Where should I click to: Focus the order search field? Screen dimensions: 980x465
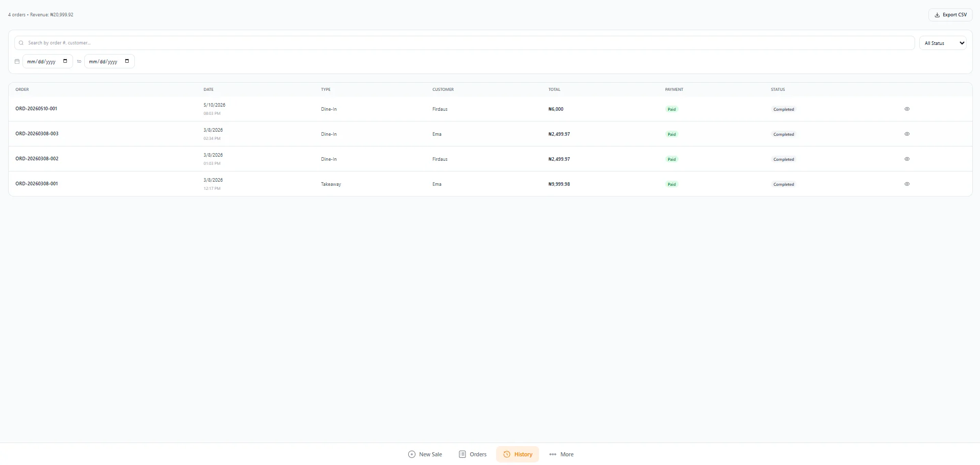click(x=464, y=43)
